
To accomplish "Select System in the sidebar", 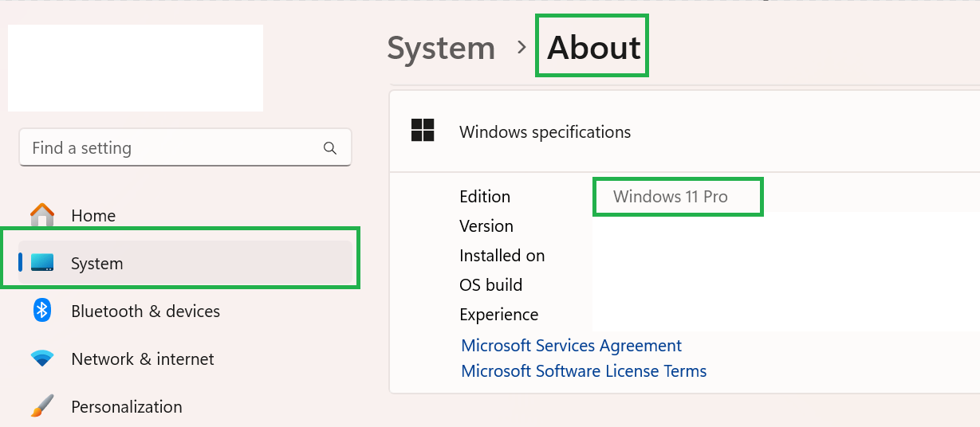I will point(185,263).
